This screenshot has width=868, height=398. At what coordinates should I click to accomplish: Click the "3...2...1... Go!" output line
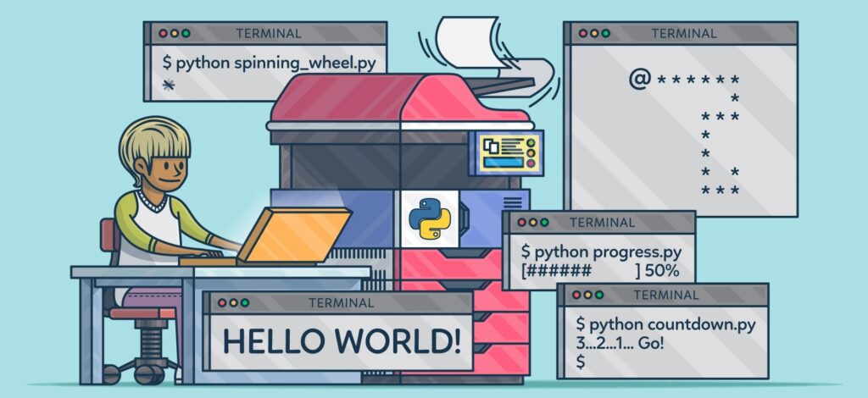[x=620, y=343]
